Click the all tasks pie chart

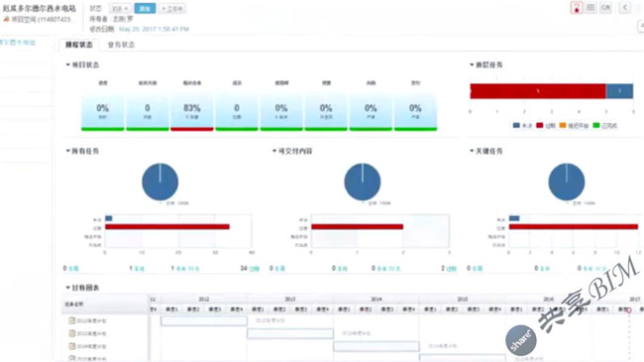[161, 181]
